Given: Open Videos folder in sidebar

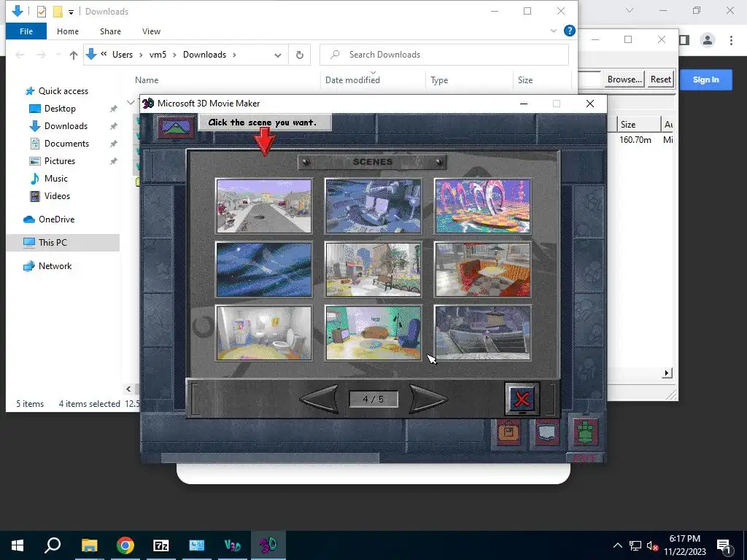Looking at the screenshot, I should point(57,196).
